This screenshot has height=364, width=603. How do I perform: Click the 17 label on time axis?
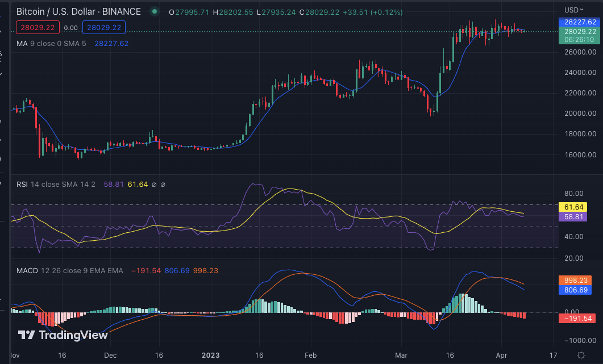[x=553, y=355]
